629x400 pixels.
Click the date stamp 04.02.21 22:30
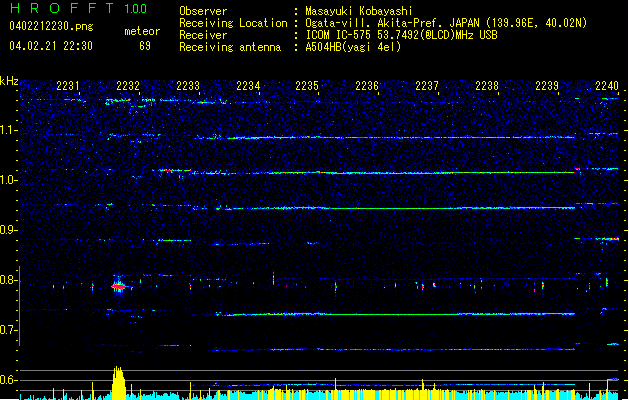tap(51, 46)
